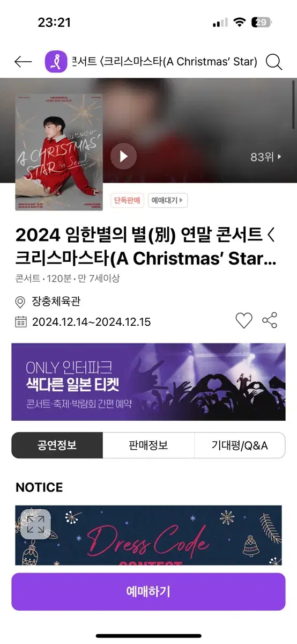This screenshot has width=297, height=644.
Task: Toggle the heart favorite icon
Action: pos(244,321)
